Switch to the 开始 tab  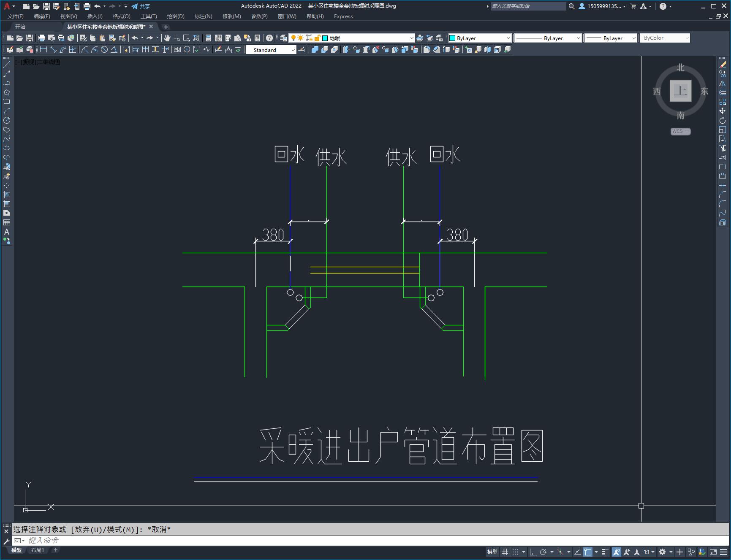click(x=20, y=27)
